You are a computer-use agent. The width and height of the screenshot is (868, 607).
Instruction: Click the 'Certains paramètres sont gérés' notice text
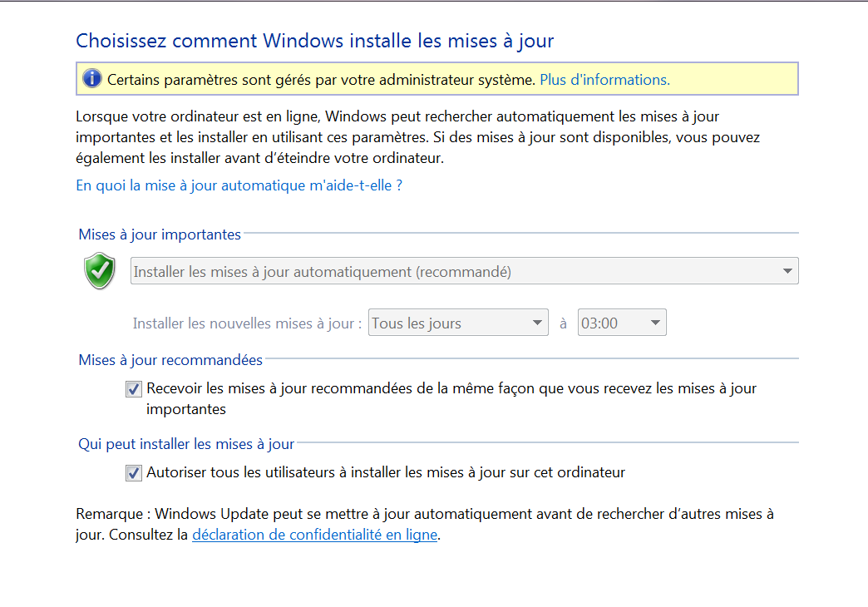pos(321,80)
